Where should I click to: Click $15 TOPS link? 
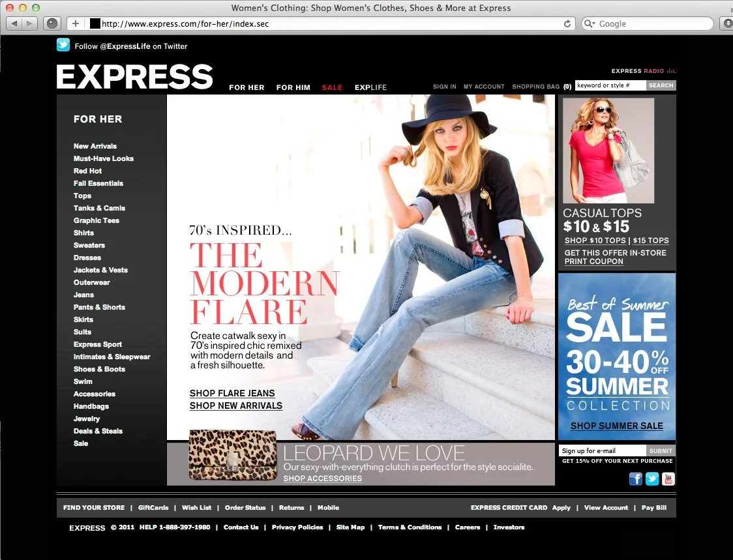click(651, 241)
